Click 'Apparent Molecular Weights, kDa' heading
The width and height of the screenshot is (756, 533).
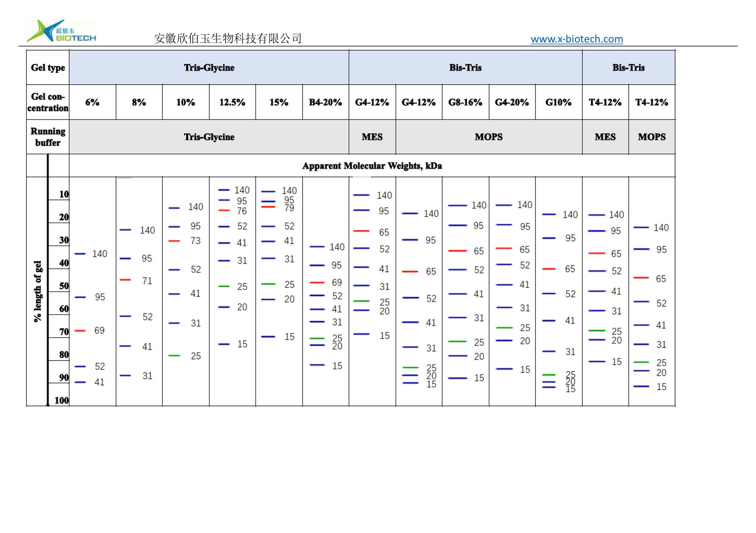point(372,166)
